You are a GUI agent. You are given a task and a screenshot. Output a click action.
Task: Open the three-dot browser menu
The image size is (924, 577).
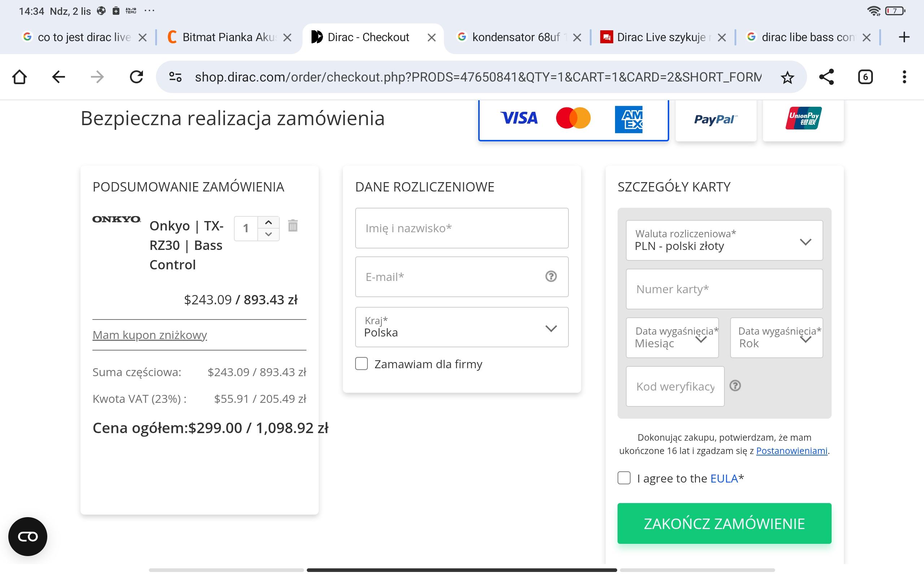click(x=904, y=77)
